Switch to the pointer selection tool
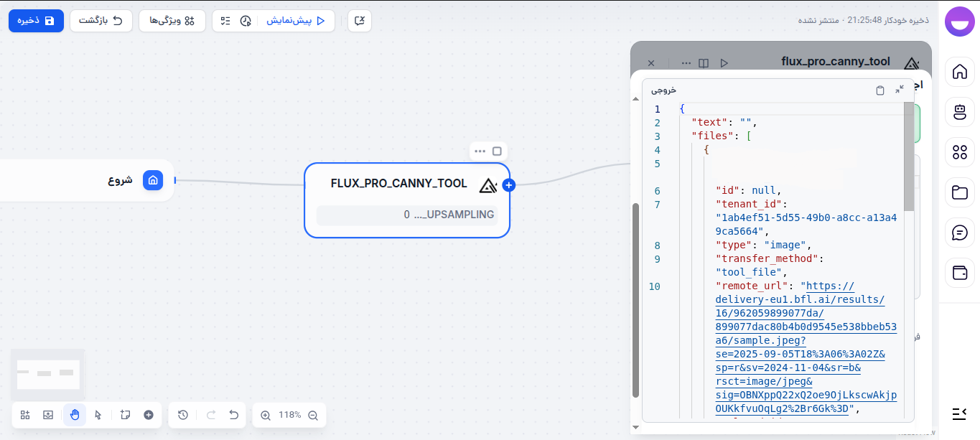The image size is (980, 440). [x=98, y=415]
